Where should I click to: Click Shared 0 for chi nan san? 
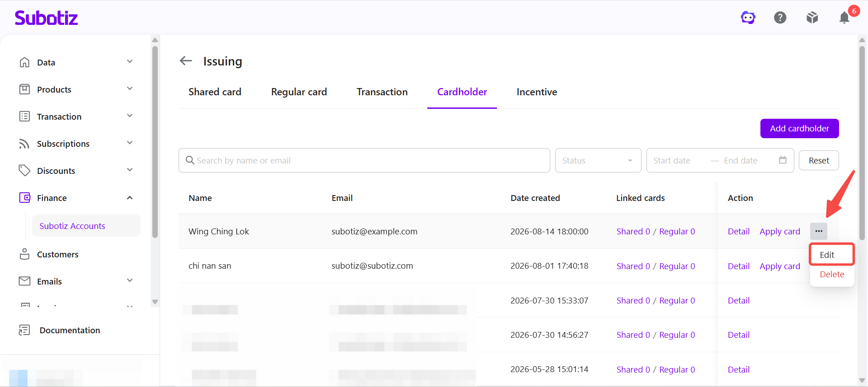pos(633,266)
